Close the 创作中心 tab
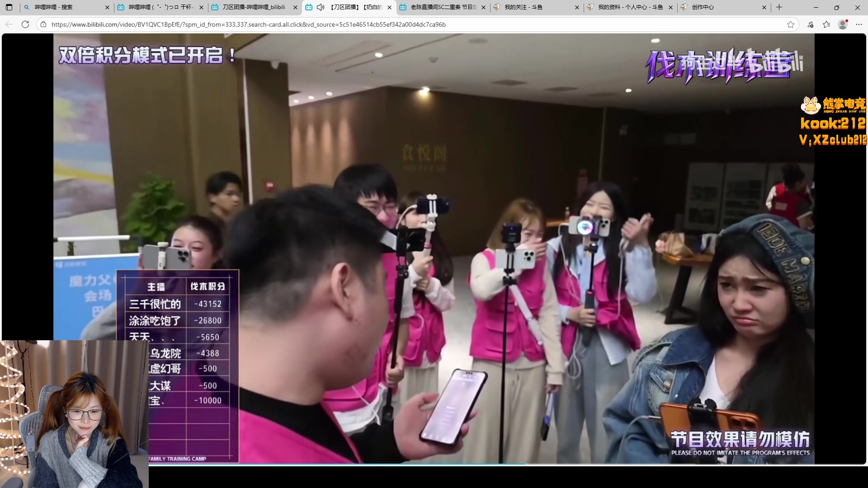The width and height of the screenshot is (868, 488). pos(764,7)
